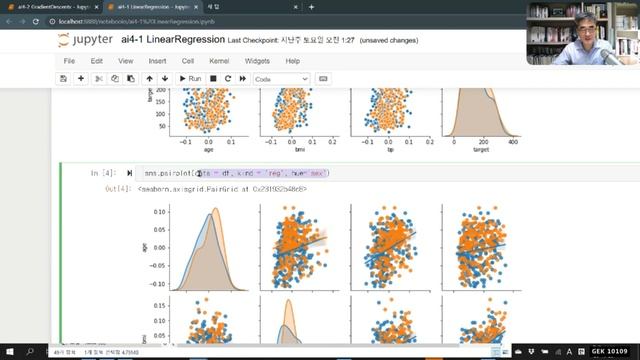The width and height of the screenshot is (640, 360).
Task: Click the speaker webcam video overlay
Action: point(583,33)
